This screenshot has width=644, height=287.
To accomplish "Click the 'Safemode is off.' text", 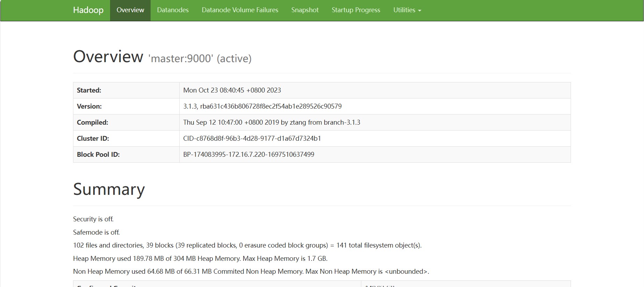I will pos(96,232).
